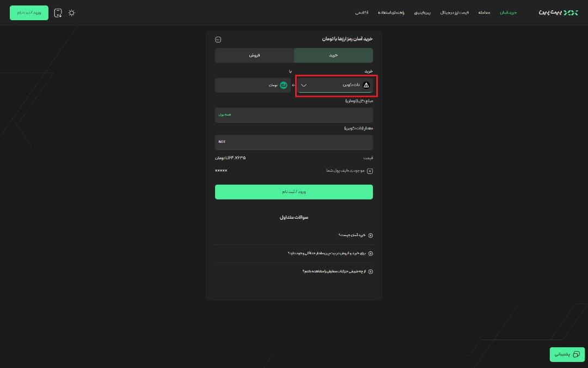Open the قیمت ارز دیجیتال nav item
588x368 pixels.
[455, 13]
